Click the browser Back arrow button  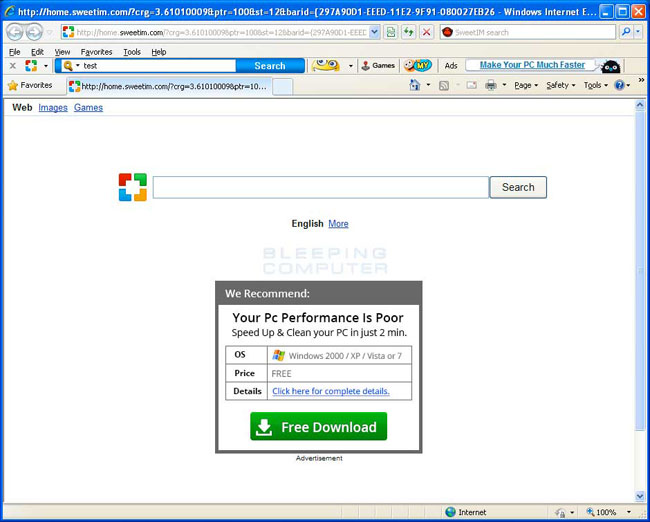[15, 32]
